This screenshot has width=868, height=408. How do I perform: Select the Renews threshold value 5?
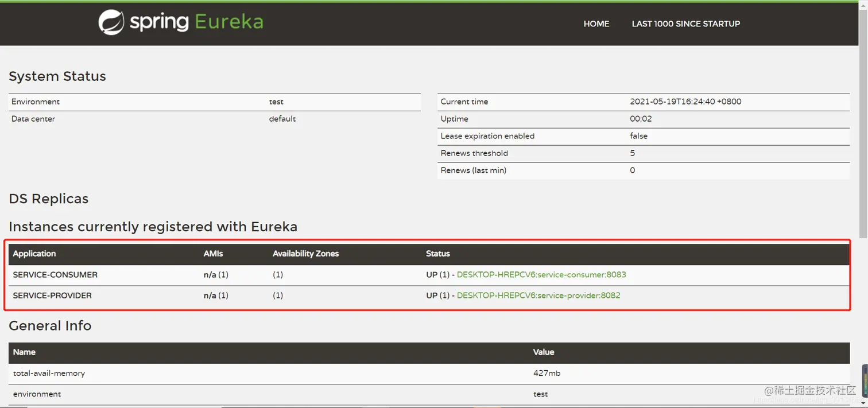coord(632,153)
